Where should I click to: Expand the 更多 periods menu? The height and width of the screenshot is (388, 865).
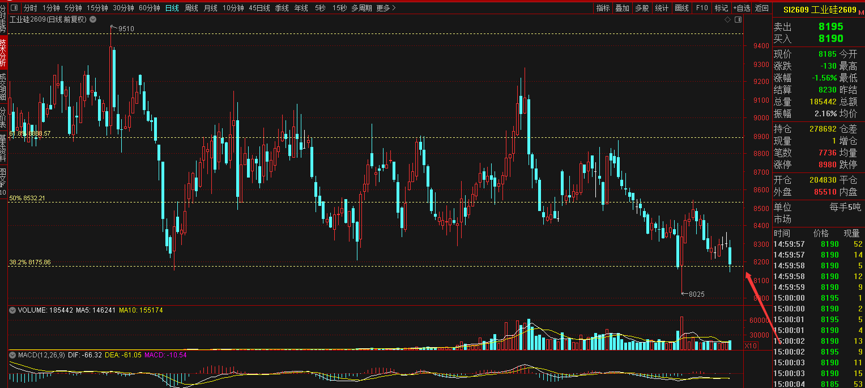386,8
